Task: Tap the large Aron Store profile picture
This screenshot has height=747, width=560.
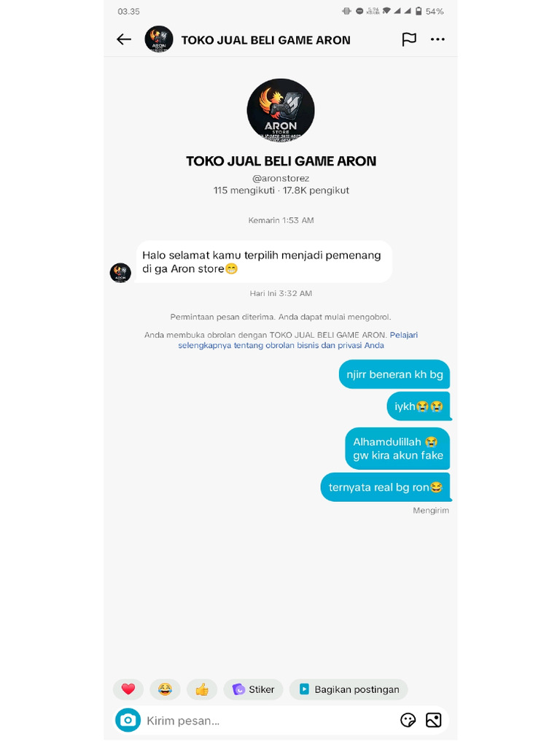Action: 281,110
